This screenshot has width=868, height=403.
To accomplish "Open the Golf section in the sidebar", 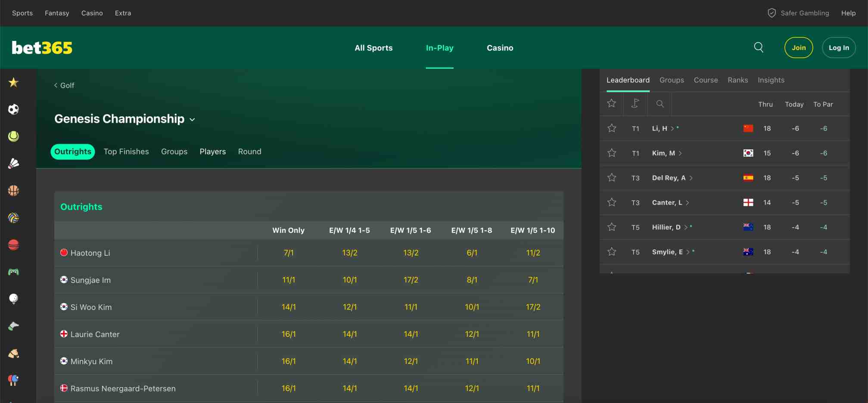I will coord(13,299).
